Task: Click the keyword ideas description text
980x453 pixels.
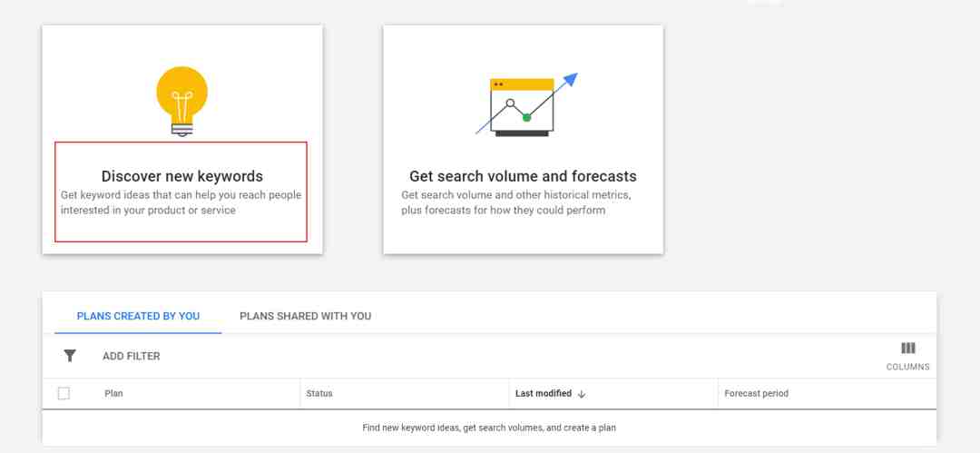Action: (181, 202)
